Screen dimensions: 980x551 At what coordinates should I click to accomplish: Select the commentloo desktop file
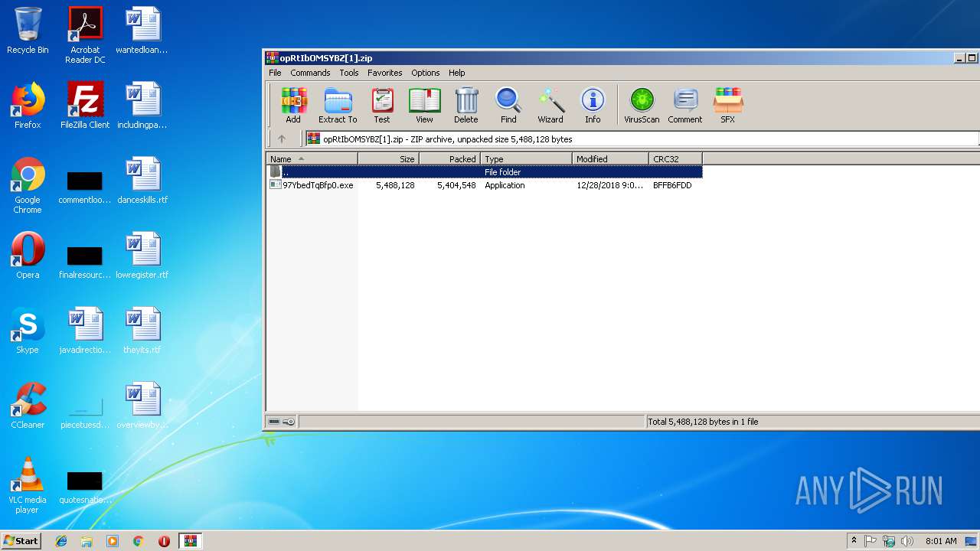pyautogui.click(x=85, y=186)
